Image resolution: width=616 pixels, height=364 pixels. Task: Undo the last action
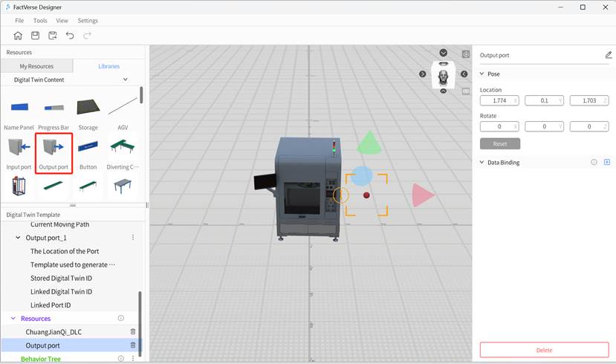coord(70,36)
